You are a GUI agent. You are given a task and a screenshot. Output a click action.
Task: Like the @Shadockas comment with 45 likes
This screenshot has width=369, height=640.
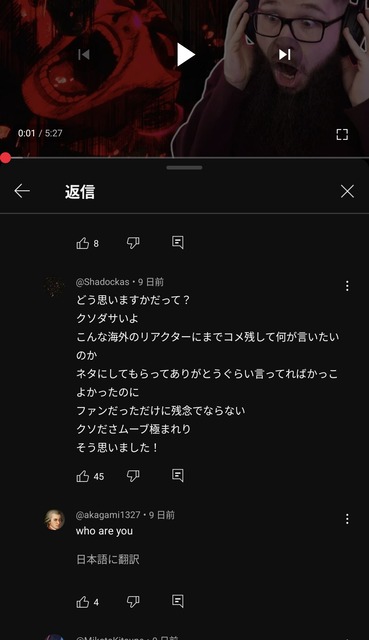(83, 476)
